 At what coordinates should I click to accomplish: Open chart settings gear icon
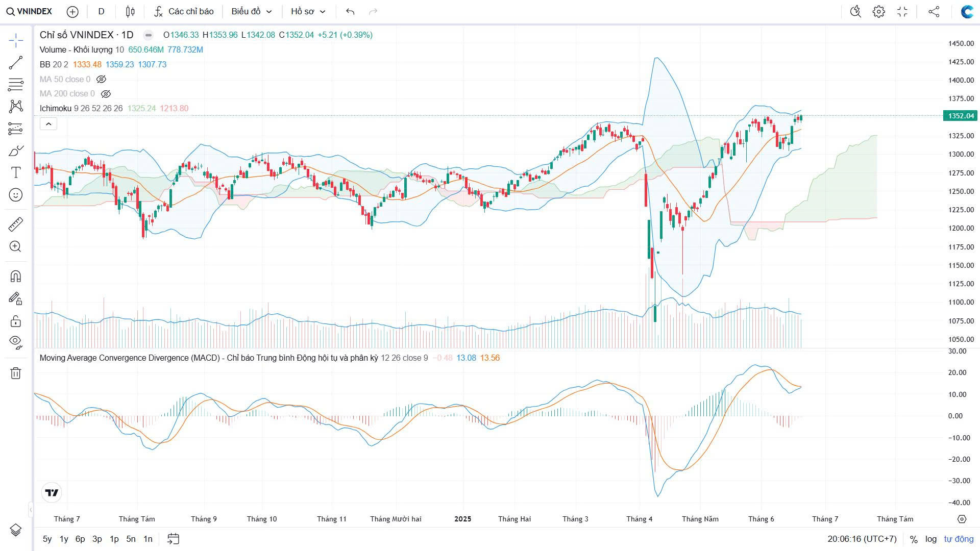point(878,11)
